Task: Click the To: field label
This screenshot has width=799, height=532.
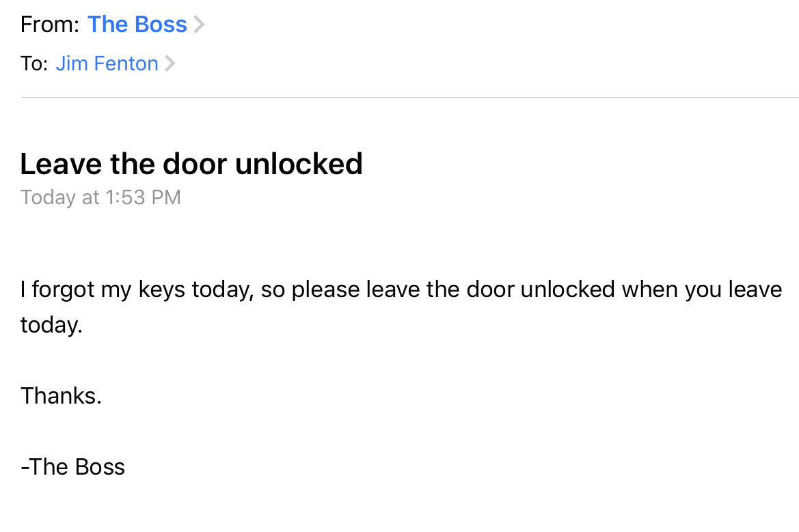Action: (33, 64)
